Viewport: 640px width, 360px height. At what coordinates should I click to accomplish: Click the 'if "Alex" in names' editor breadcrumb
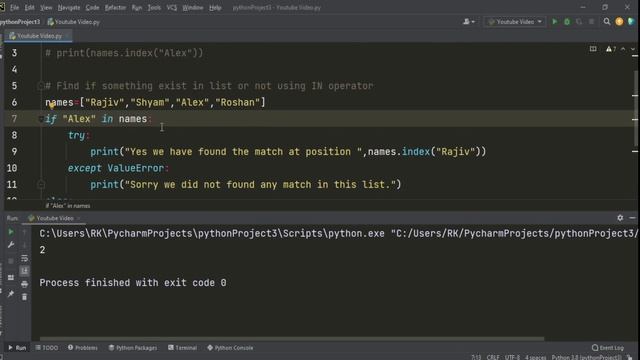68,206
